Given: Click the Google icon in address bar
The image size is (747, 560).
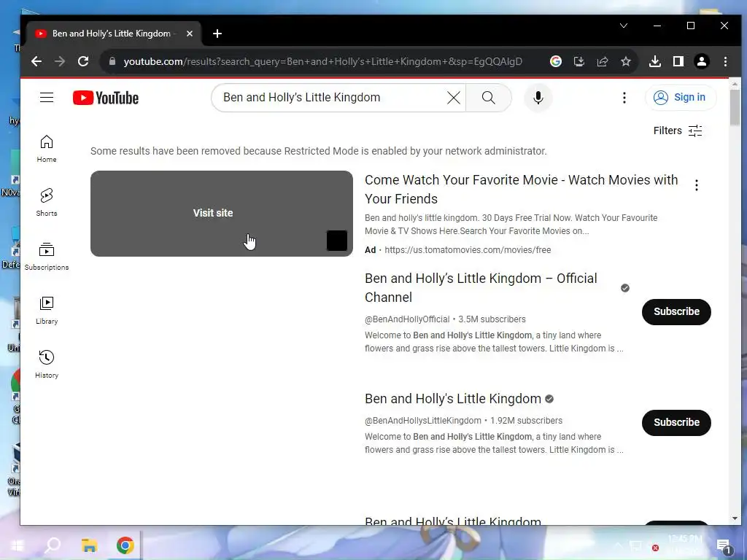Looking at the screenshot, I should point(555,61).
